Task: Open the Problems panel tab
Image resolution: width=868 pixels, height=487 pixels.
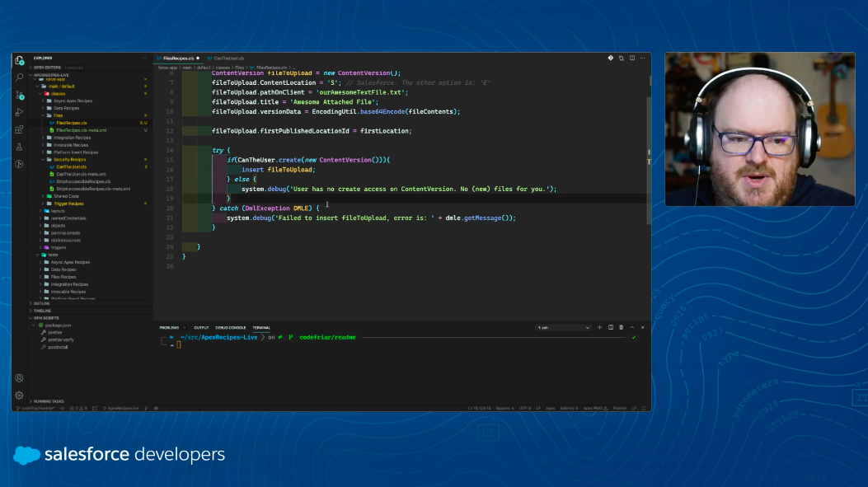Action: tap(169, 328)
